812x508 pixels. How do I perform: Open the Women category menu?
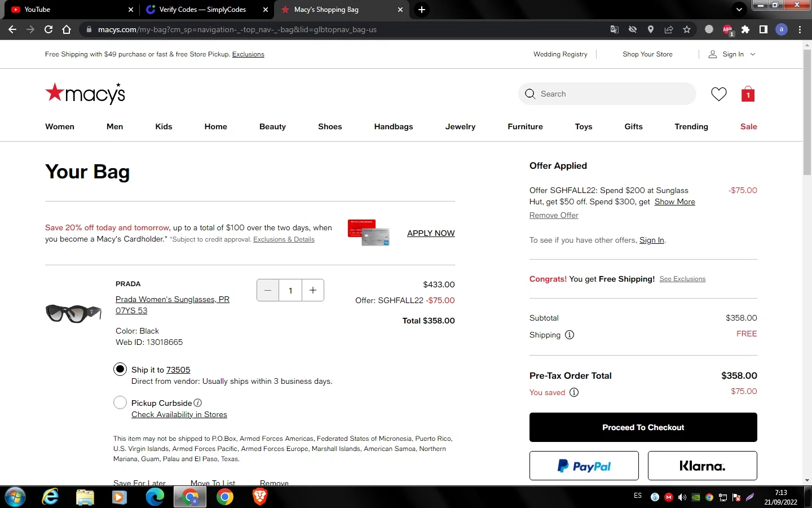60,126
